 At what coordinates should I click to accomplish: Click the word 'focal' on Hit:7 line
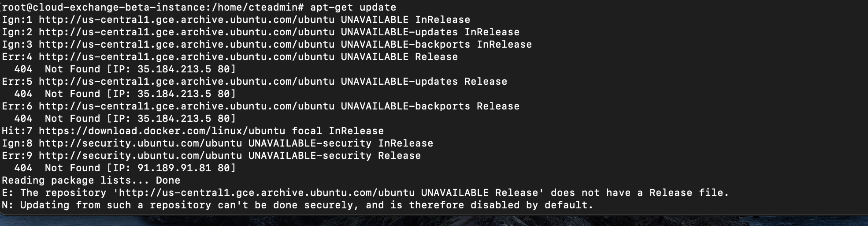point(307,131)
